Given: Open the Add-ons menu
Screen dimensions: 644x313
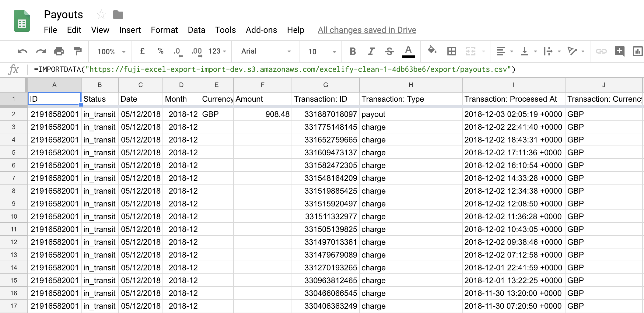Looking at the screenshot, I should [261, 30].
